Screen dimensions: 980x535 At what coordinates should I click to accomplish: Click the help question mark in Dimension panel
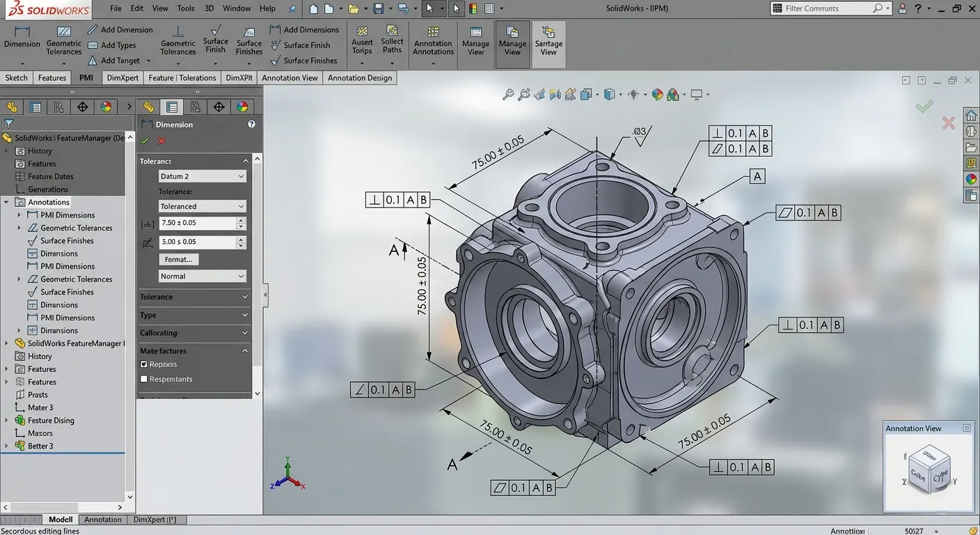pyautogui.click(x=251, y=124)
